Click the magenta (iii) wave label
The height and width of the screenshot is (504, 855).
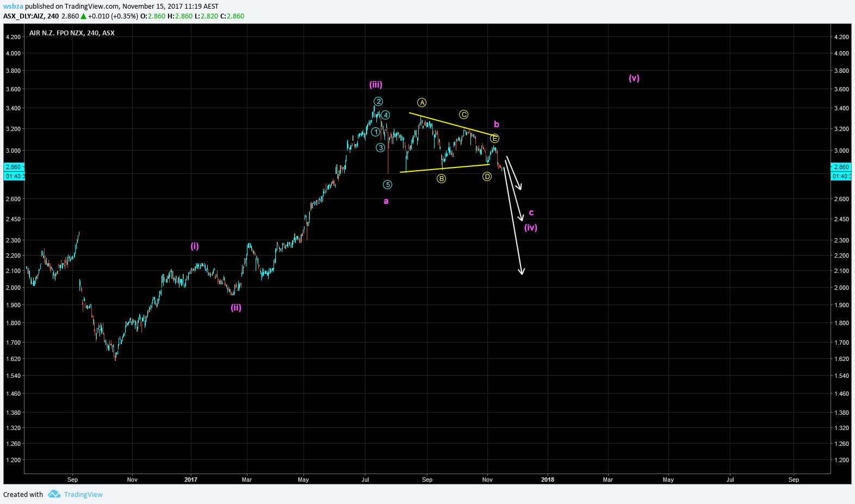click(376, 85)
